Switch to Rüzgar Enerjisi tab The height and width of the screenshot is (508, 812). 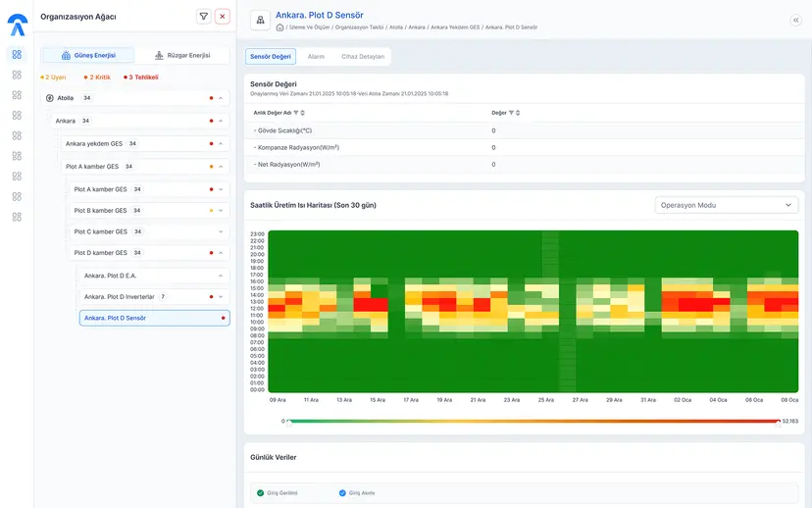(182, 55)
